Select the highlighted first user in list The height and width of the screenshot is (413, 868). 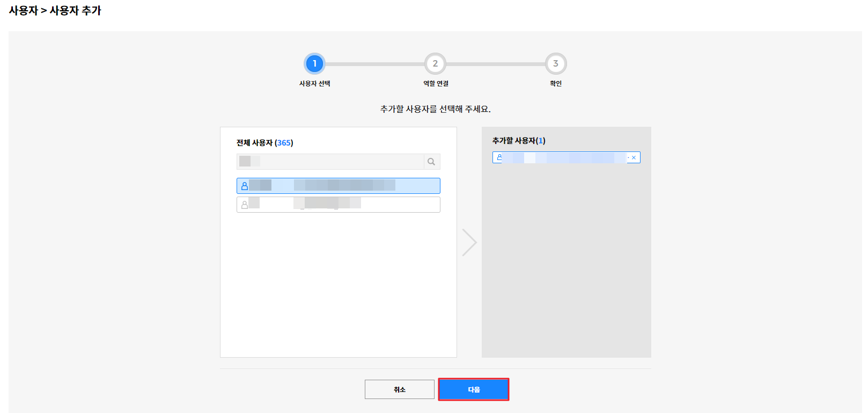338,186
